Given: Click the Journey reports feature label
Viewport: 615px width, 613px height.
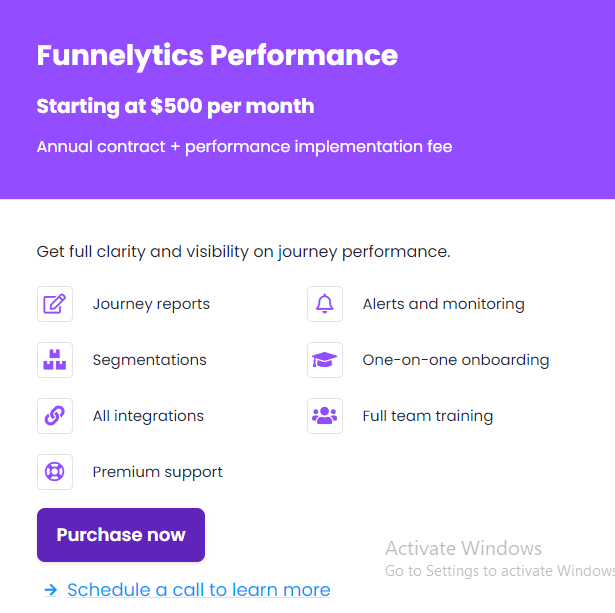Looking at the screenshot, I should coord(151,304).
